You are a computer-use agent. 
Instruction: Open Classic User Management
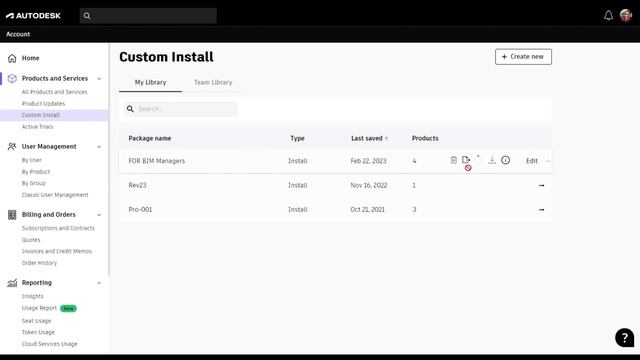tap(55, 195)
